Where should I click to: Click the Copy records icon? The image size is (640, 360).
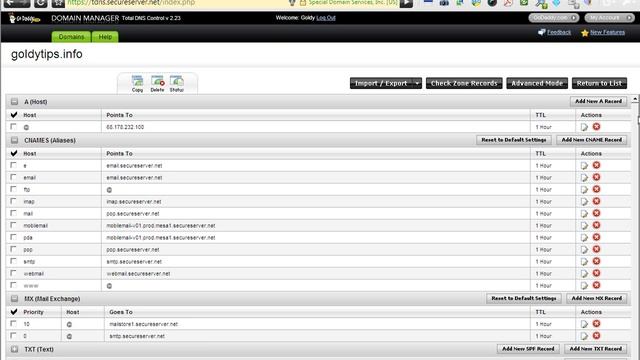(137, 83)
